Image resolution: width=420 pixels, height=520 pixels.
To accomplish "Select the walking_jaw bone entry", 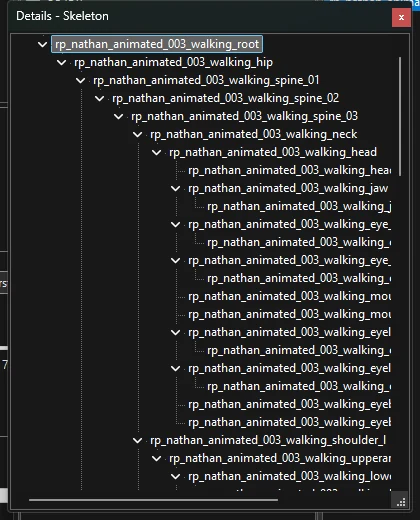I will (x=288, y=188).
